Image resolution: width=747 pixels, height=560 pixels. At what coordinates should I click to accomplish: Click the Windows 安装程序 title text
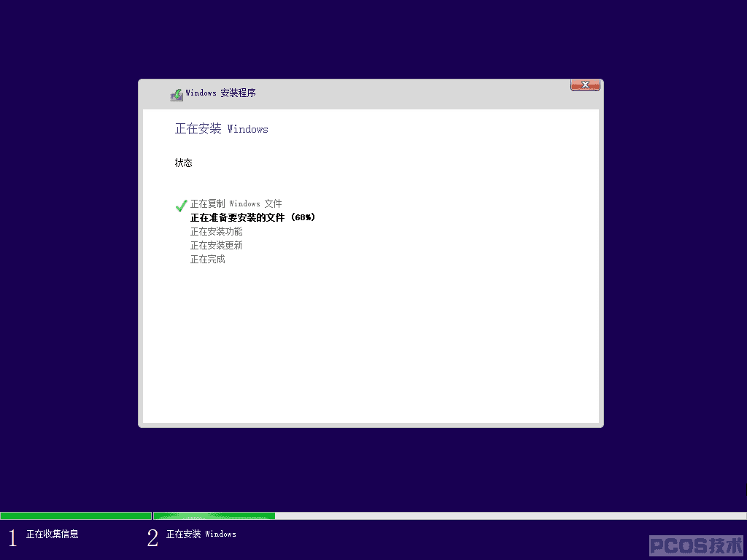(220, 93)
